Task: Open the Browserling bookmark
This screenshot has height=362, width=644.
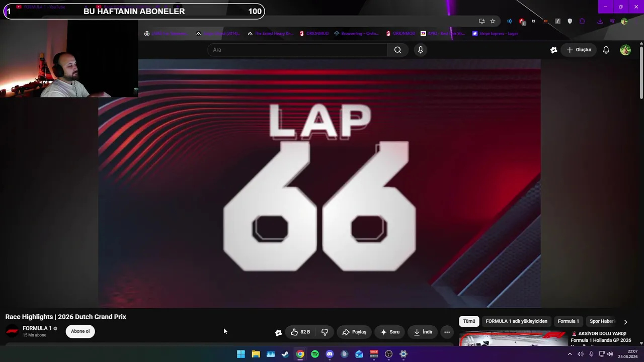Action: pos(356,34)
